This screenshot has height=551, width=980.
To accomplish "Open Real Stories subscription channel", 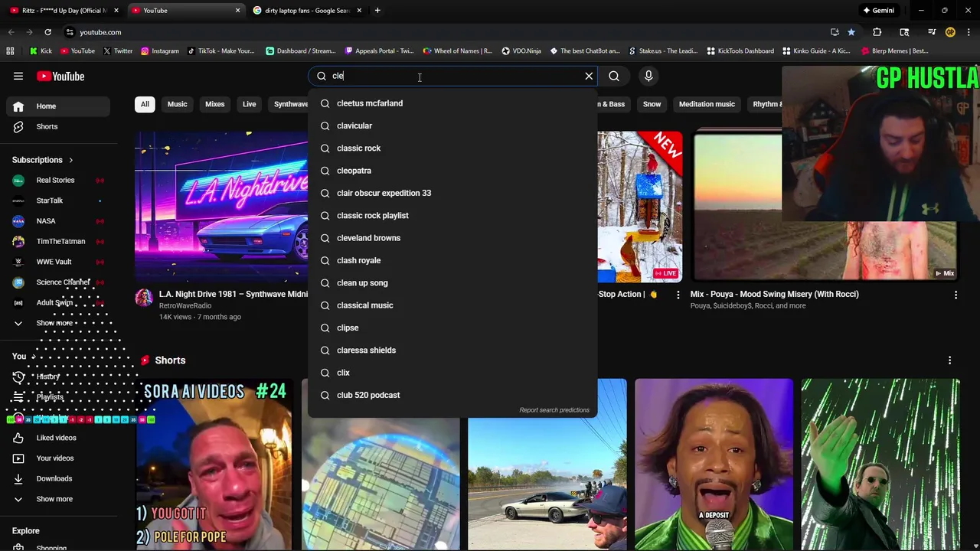I will pyautogui.click(x=58, y=180).
